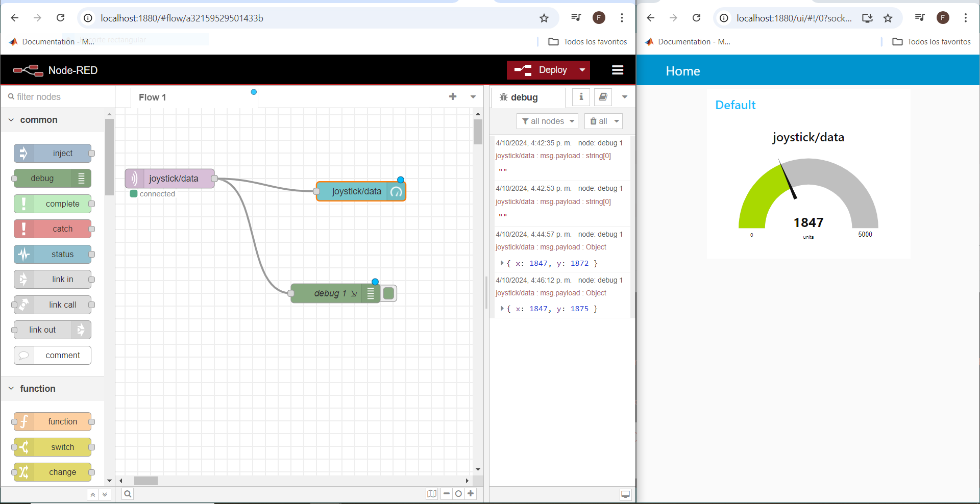Click node: debug 1 link at 4:42:35
Screen dimensions: 980x504
(600, 143)
